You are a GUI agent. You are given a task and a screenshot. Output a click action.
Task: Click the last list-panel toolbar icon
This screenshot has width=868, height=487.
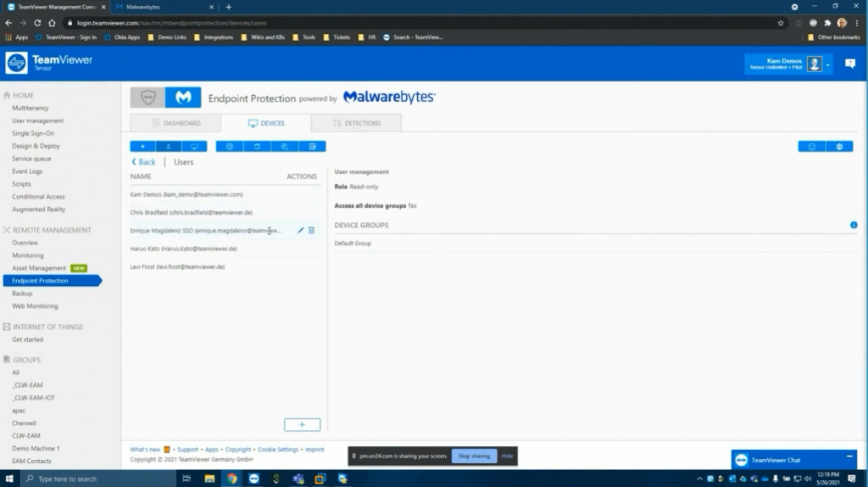pyautogui.click(x=312, y=146)
